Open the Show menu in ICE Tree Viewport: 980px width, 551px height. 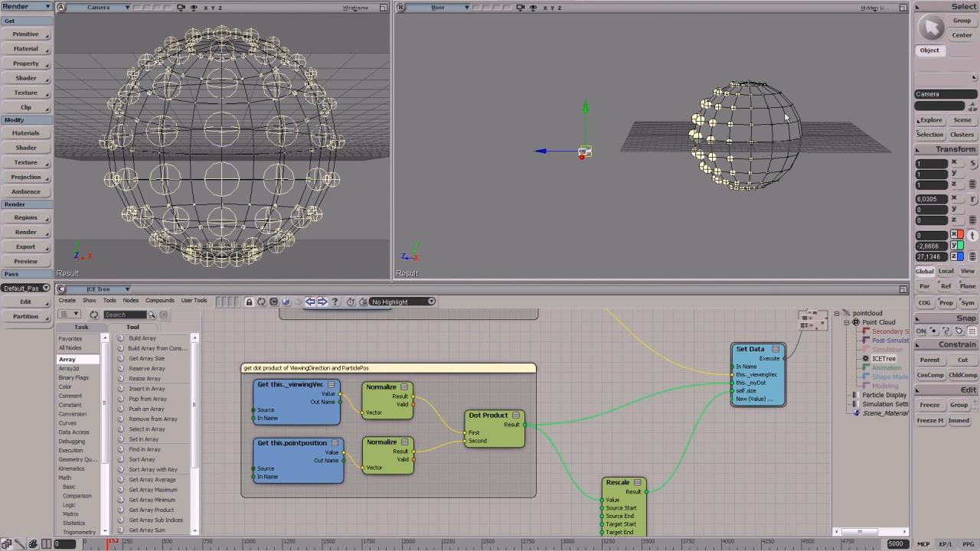(90, 301)
